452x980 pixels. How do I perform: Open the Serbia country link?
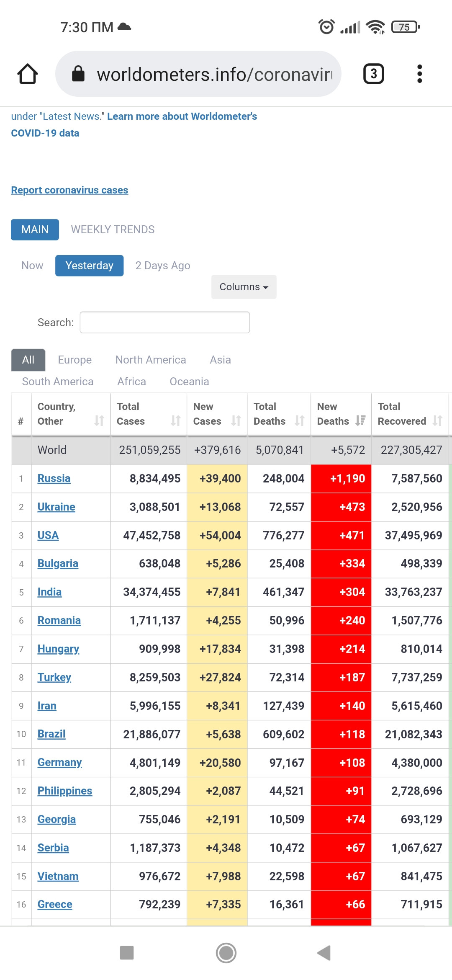(53, 848)
